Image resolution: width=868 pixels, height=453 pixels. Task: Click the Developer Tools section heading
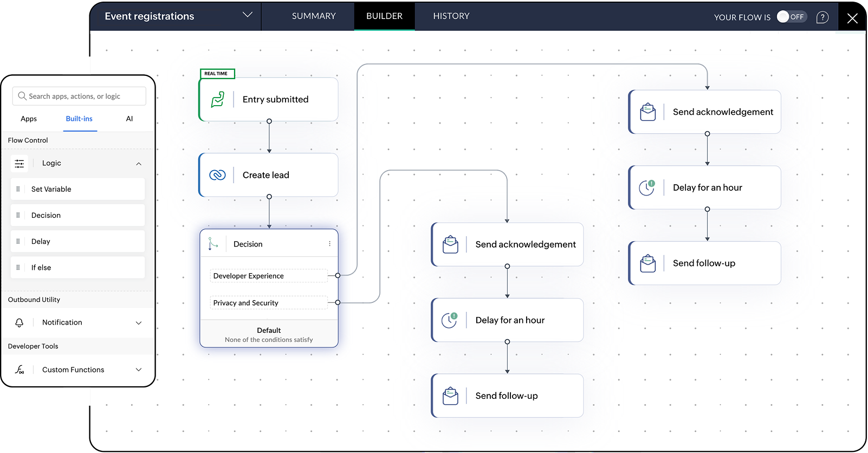pos(33,346)
